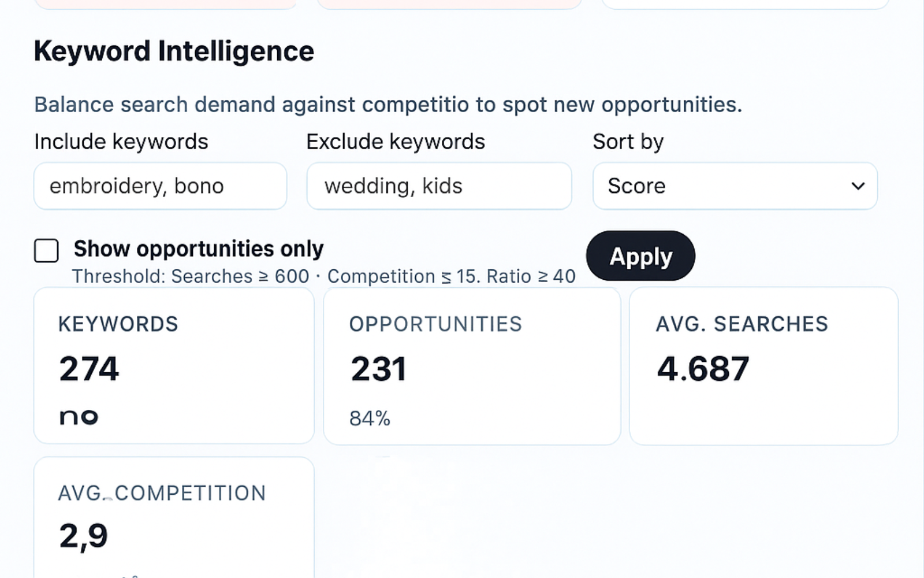The height and width of the screenshot is (578, 924).
Task: Click the 4.687 average searches value
Action: [703, 369]
